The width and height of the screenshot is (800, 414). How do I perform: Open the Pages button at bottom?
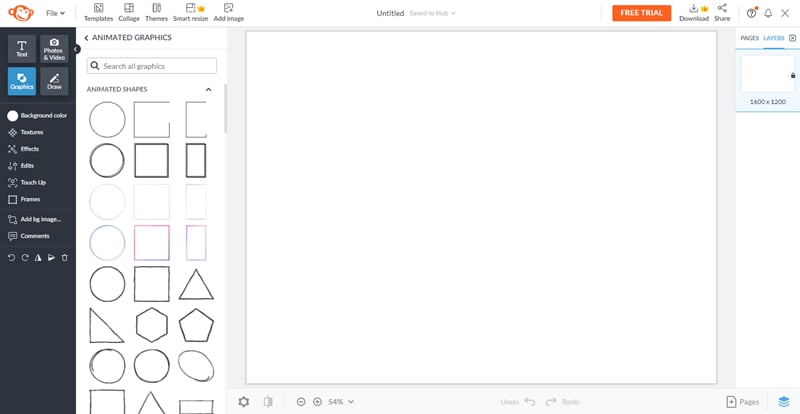coord(742,402)
